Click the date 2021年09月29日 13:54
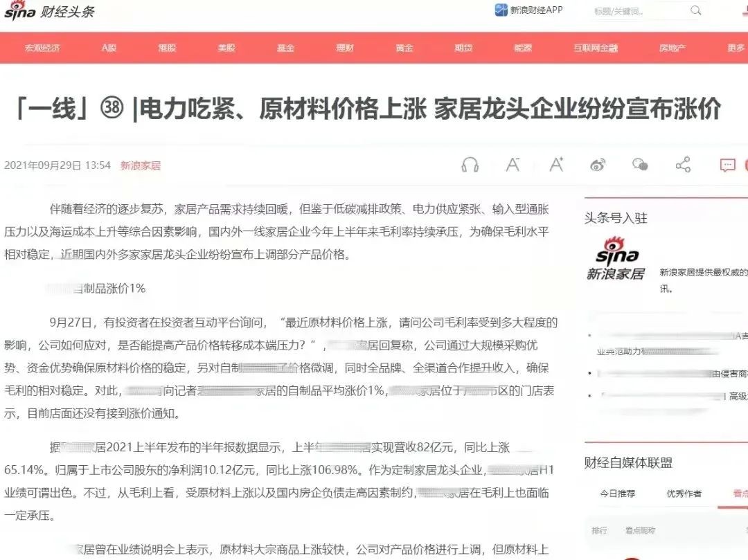Image resolution: width=748 pixels, height=560 pixels. tap(57, 165)
